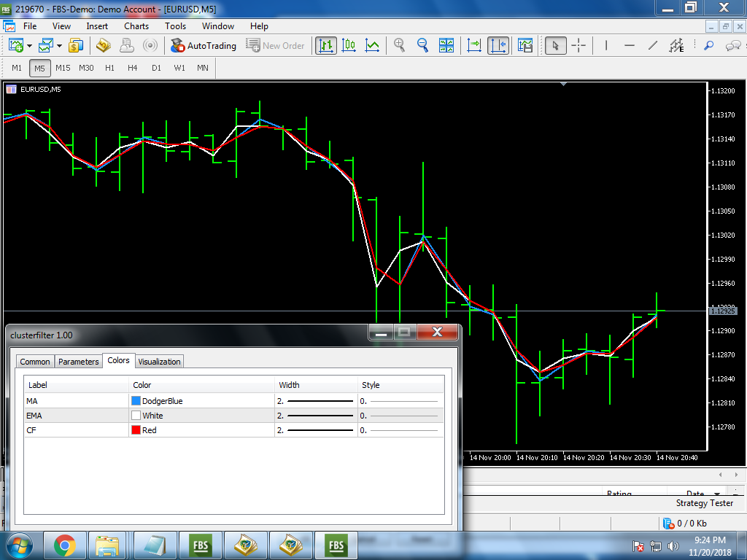The height and width of the screenshot is (560, 747).
Task: Switch to W1 weekly timeframe
Action: tap(179, 68)
